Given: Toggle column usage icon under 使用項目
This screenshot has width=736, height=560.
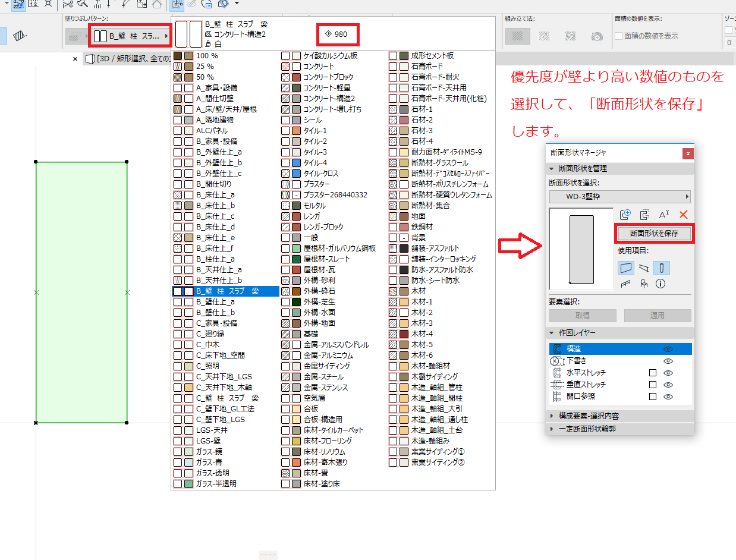Looking at the screenshot, I should coord(662,268).
